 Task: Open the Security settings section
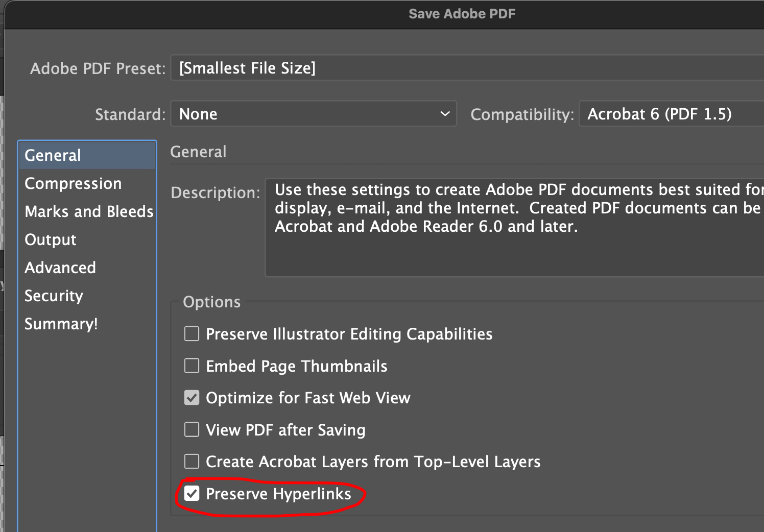[54, 296]
